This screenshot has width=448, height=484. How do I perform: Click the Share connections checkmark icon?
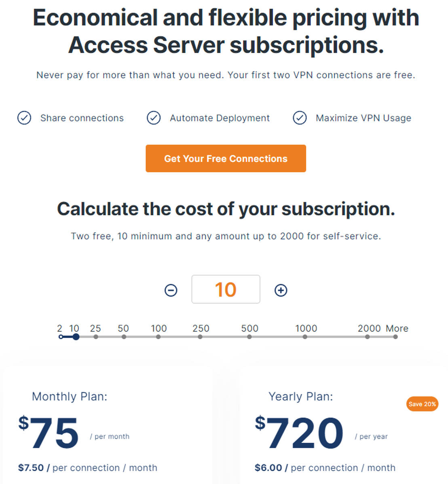24,118
